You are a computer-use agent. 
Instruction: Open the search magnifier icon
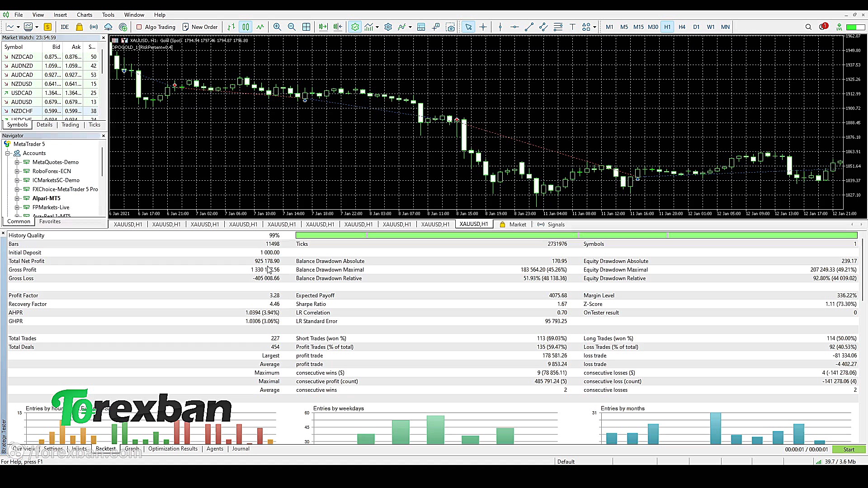pos(808,27)
